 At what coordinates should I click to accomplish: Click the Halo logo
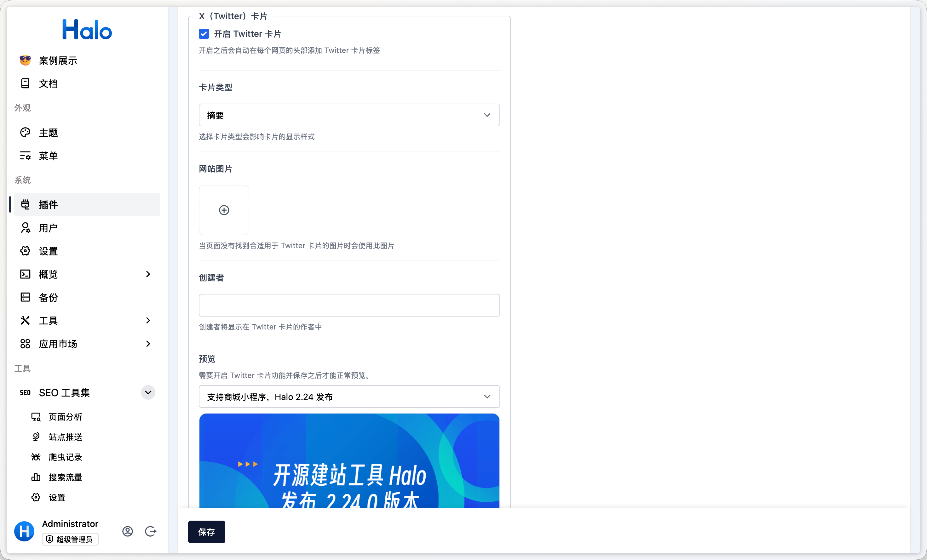87,30
